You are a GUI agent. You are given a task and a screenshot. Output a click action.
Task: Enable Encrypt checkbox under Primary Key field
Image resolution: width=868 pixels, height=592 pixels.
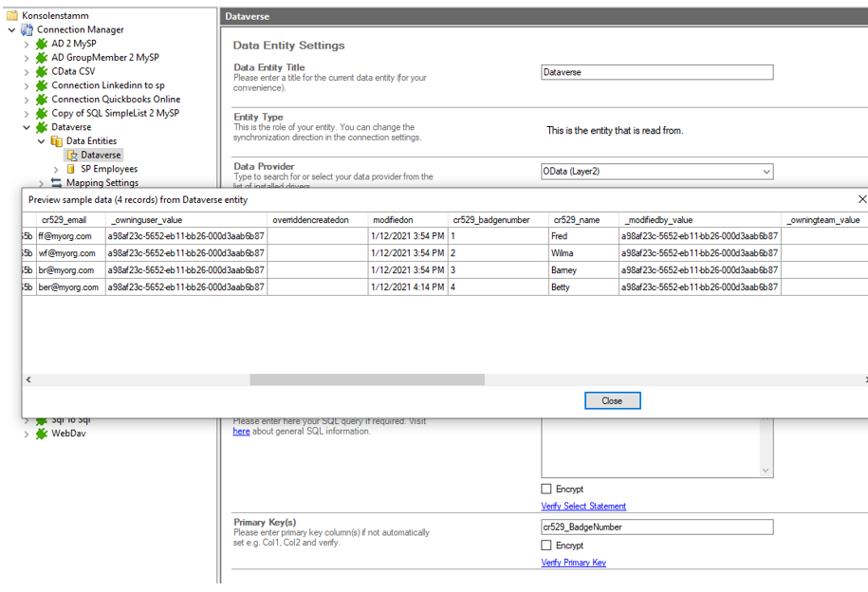point(546,546)
